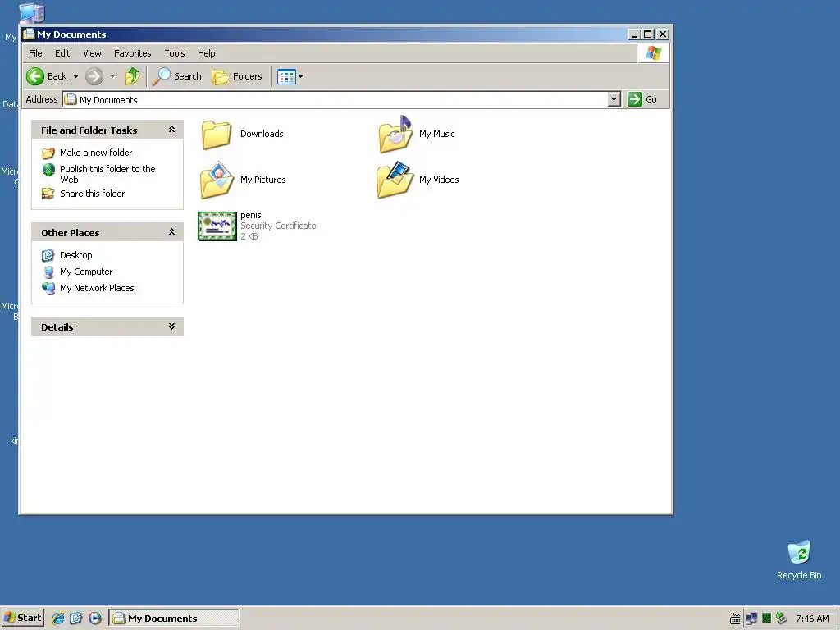Screen dimensions: 840x630
Task: Select the Downloads folder icon
Action: (x=217, y=134)
